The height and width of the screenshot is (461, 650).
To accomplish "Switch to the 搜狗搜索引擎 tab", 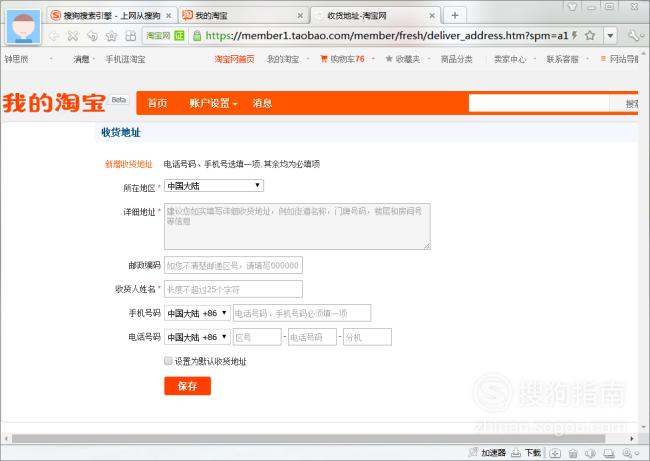I will [x=111, y=16].
